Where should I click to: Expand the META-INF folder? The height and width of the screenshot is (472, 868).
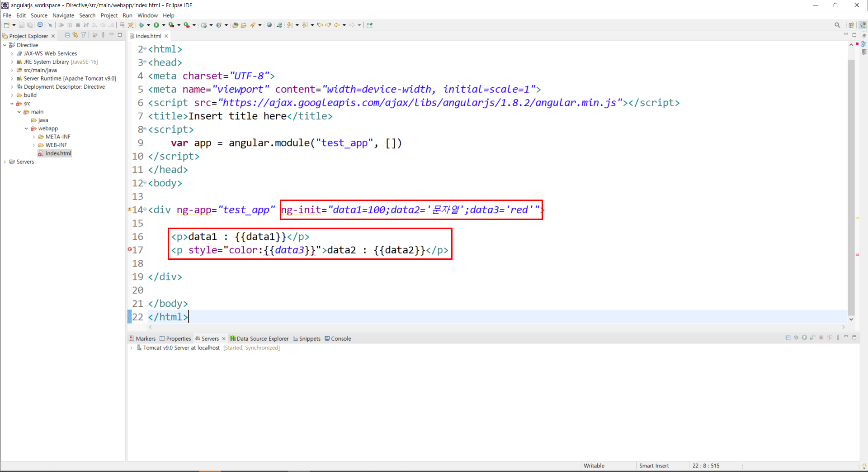click(x=34, y=137)
